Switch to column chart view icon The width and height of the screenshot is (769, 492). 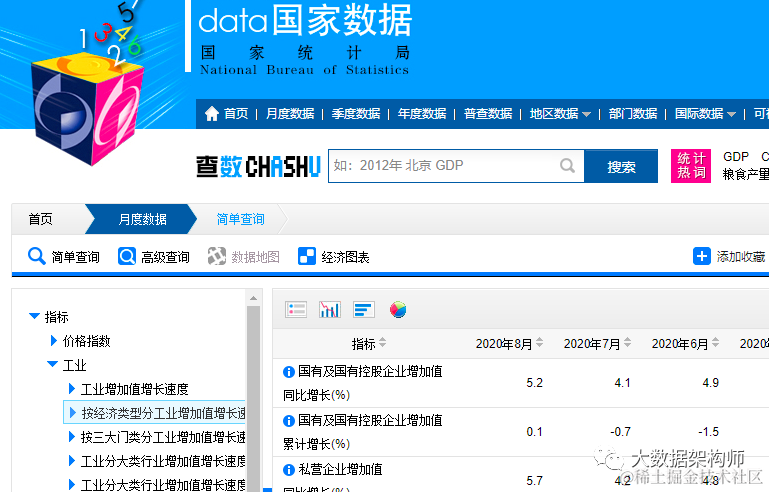coord(330,310)
